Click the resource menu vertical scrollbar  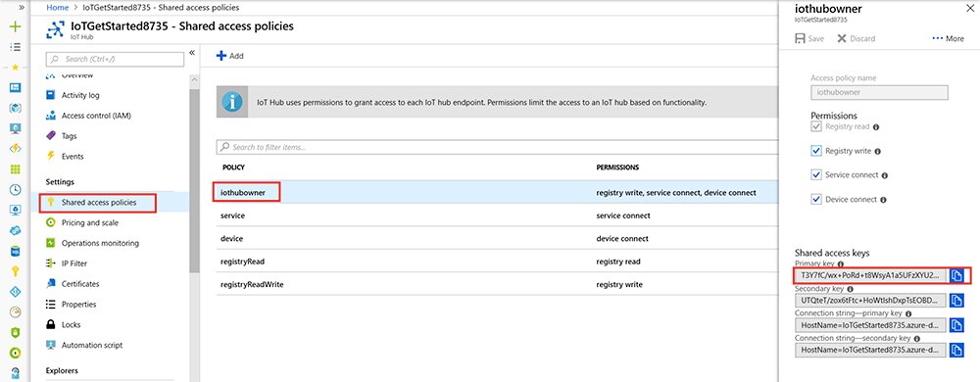(194, 181)
